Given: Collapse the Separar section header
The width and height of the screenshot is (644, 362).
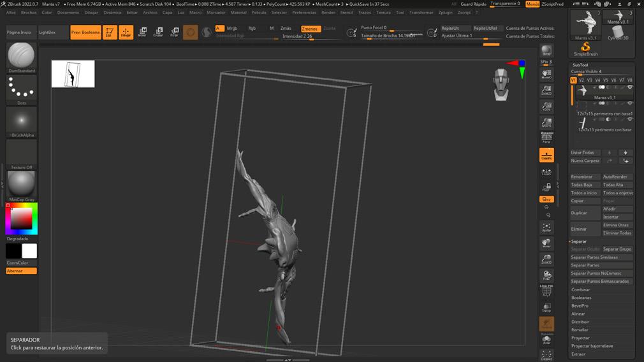Looking at the screenshot, I should coord(579,242).
